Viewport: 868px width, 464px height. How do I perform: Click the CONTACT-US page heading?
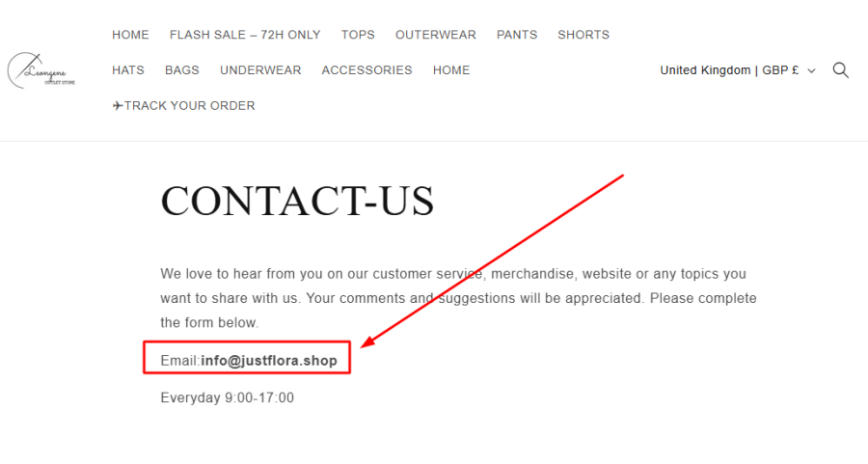click(297, 202)
